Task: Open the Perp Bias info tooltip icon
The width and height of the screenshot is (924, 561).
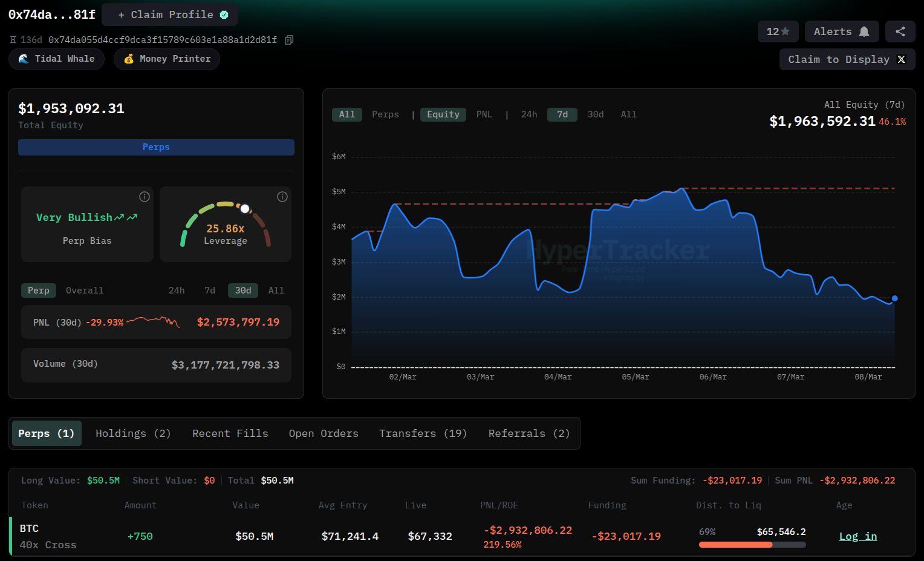Action: pyautogui.click(x=144, y=197)
